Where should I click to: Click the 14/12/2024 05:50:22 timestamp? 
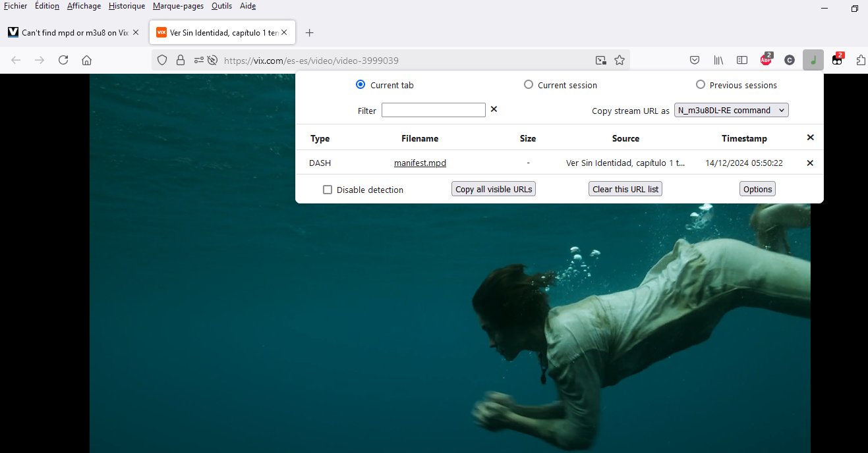pos(744,163)
